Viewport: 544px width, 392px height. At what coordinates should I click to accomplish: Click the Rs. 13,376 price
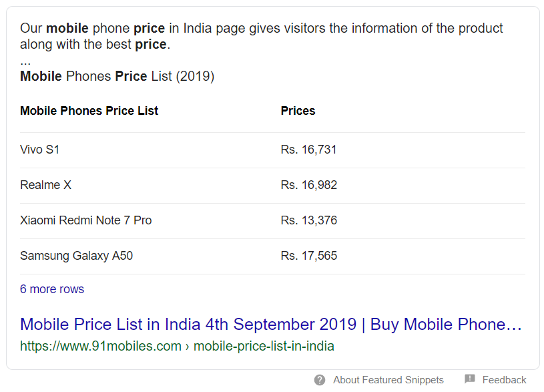tap(309, 220)
